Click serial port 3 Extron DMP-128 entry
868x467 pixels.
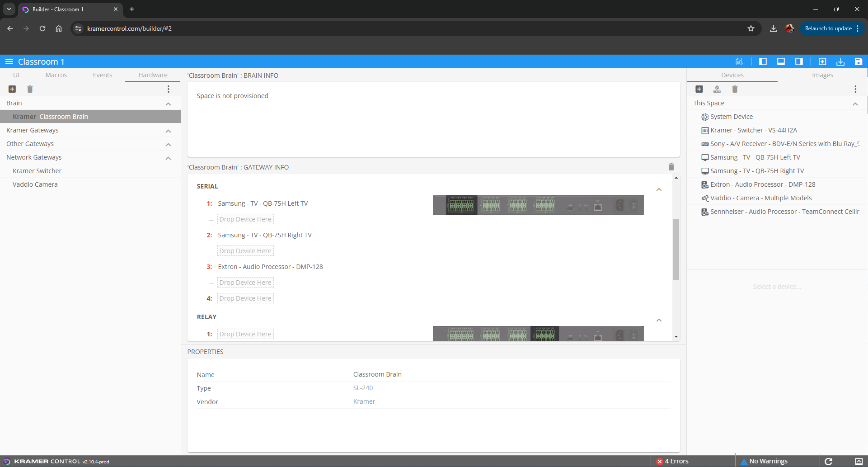click(x=270, y=267)
